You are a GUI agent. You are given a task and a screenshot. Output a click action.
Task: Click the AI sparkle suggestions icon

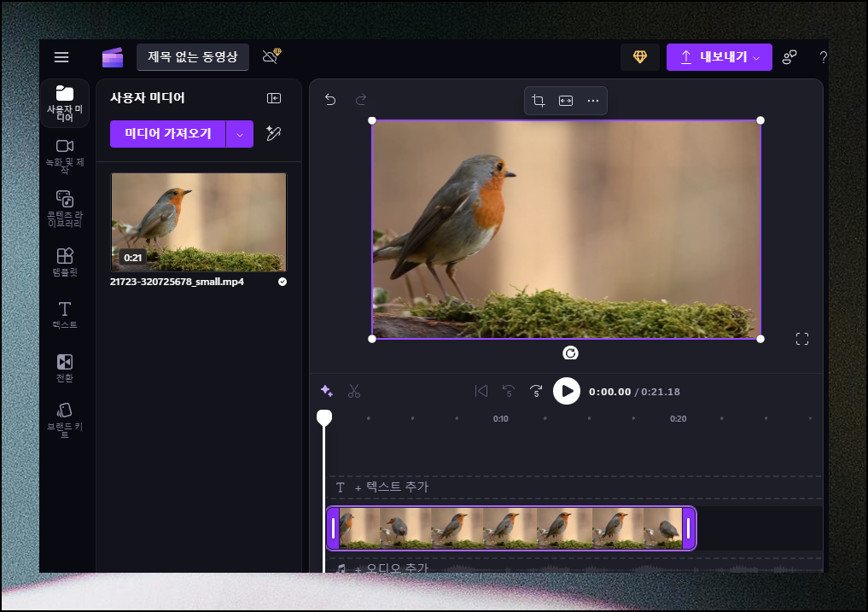click(327, 391)
